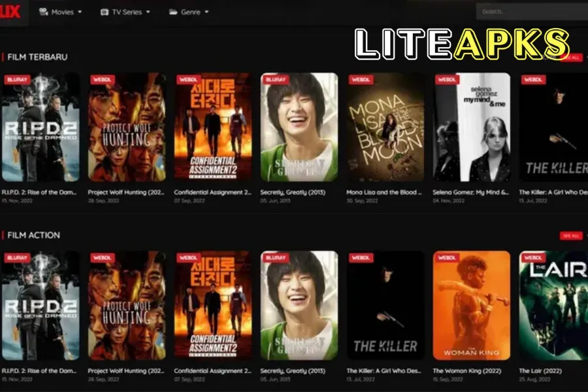Click Confidential Assignment 2 title in Film Terbaru

212,193
